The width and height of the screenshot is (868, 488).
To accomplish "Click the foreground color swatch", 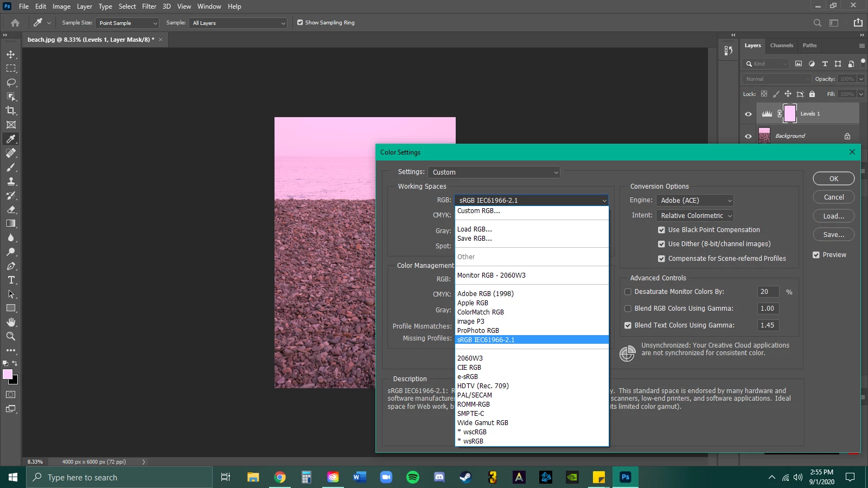I will pyautogui.click(x=7, y=374).
